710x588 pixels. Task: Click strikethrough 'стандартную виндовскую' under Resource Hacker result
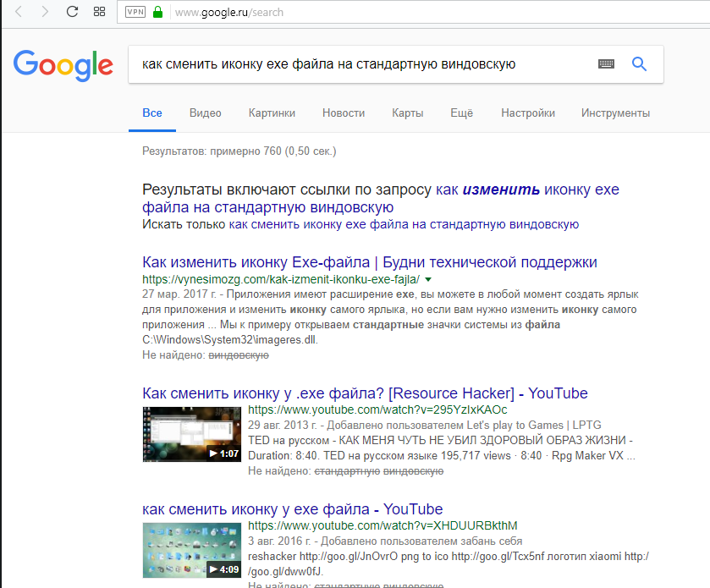coord(378,471)
